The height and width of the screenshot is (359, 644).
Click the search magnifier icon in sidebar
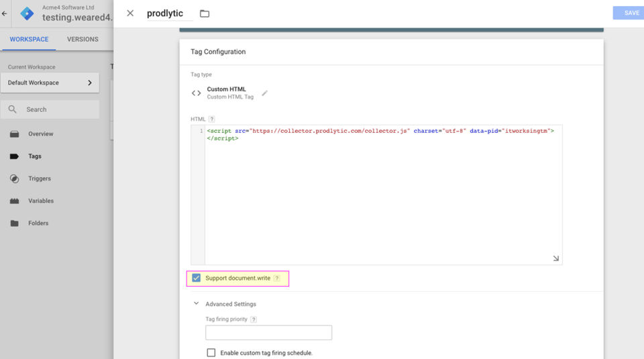(x=13, y=109)
